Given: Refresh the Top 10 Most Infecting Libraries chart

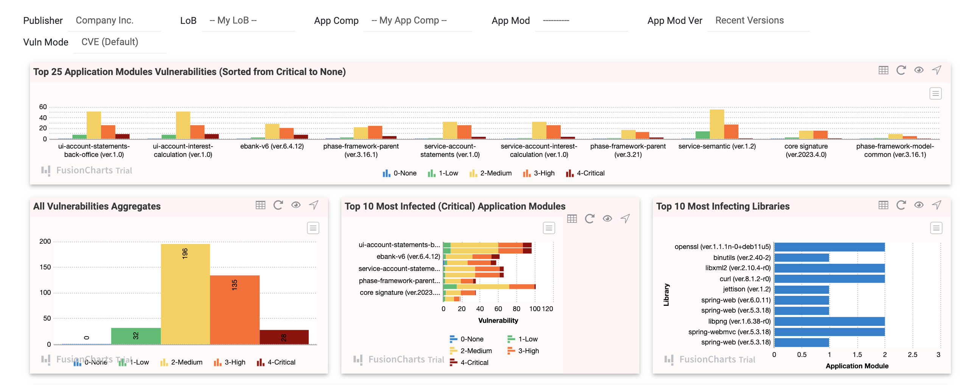Looking at the screenshot, I should tap(901, 205).
